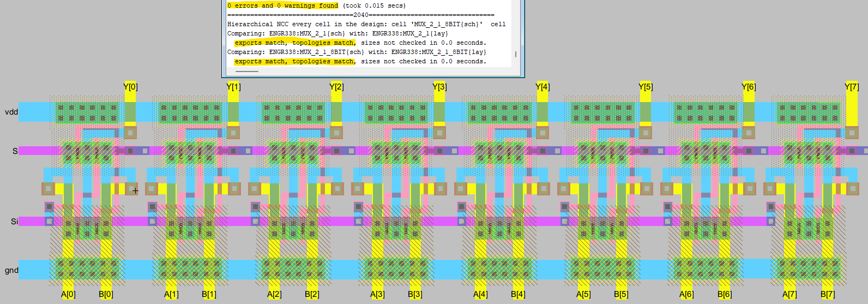Click the Y[0] output export label

tap(130, 87)
